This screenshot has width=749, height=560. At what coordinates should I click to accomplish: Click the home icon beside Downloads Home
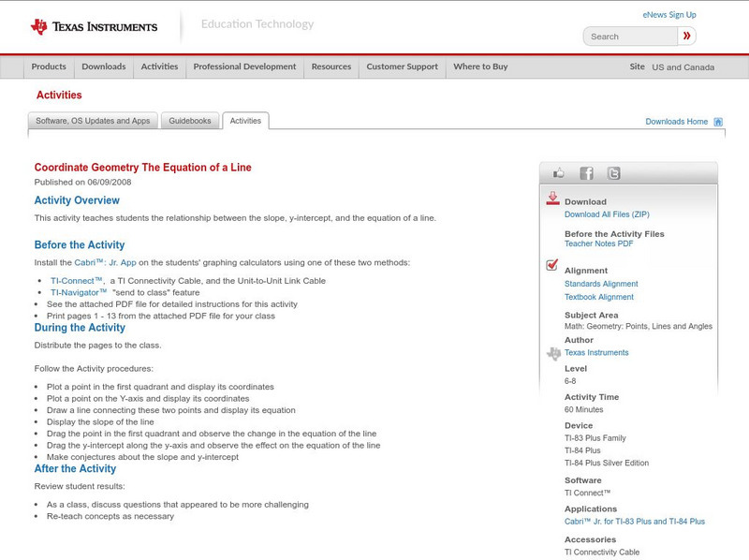click(718, 122)
